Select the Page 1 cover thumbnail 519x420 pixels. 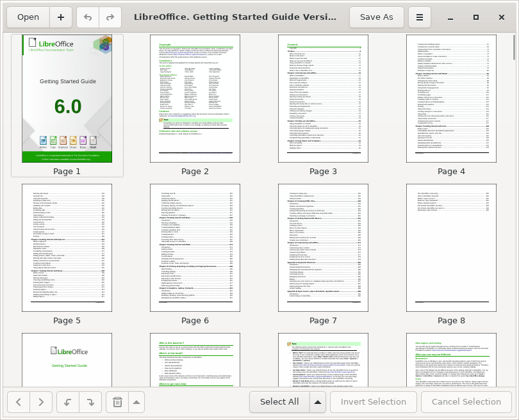67,99
